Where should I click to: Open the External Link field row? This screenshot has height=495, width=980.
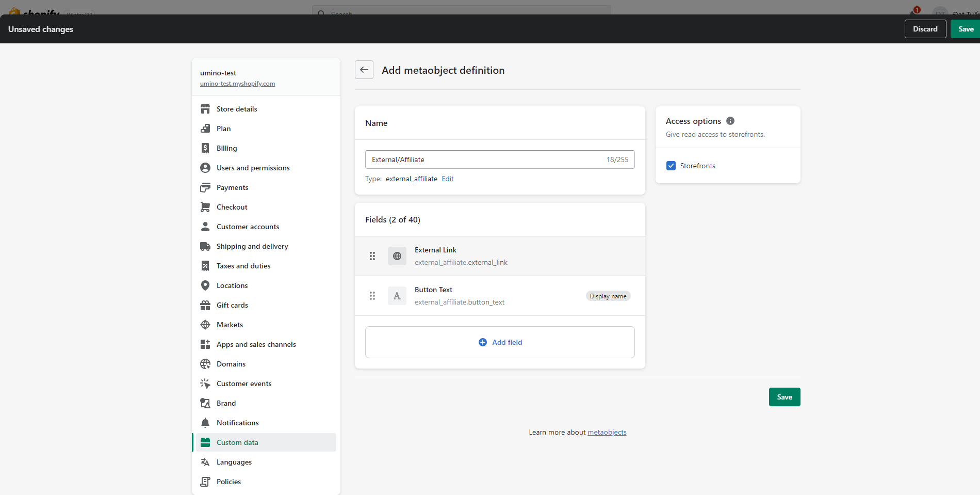pos(516,256)
